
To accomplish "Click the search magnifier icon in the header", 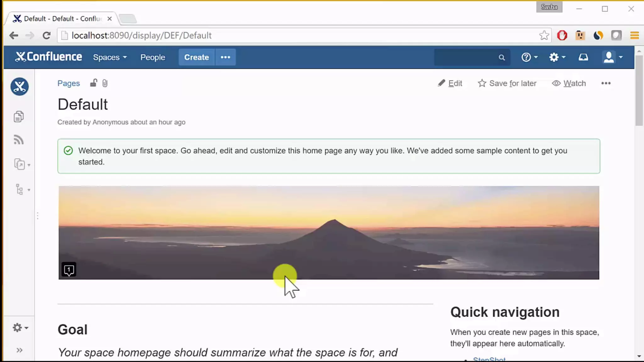I will tap(502, 58).
